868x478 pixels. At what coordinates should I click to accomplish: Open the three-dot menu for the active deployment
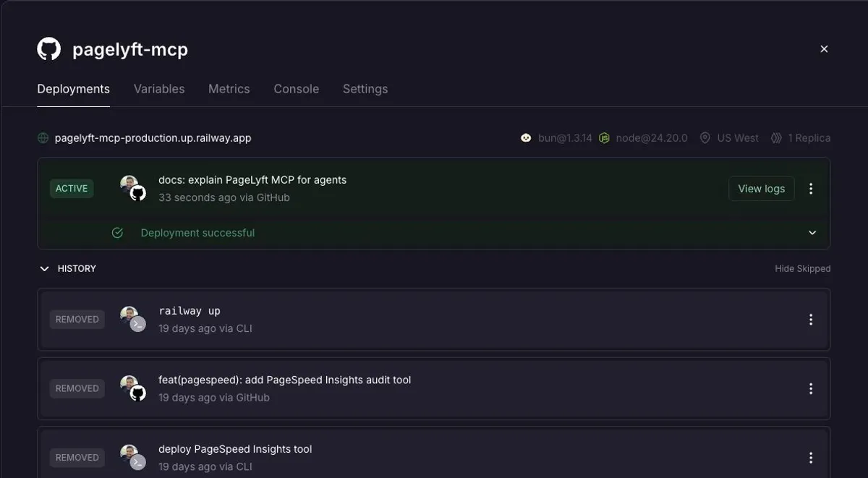tap(811, 189)
